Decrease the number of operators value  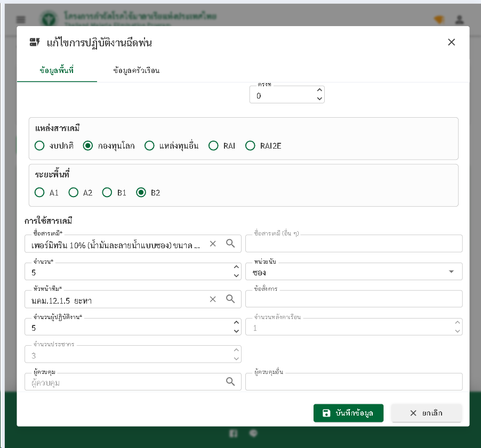[x=236, y=331]
